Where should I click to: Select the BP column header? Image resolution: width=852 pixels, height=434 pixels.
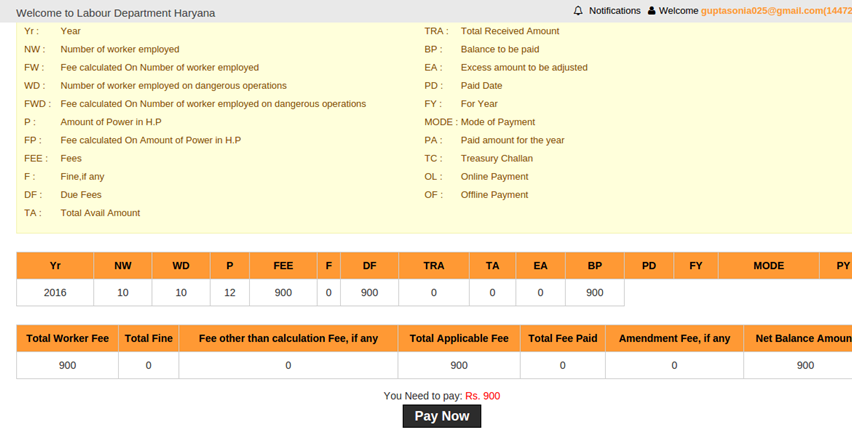coord(595,266)
